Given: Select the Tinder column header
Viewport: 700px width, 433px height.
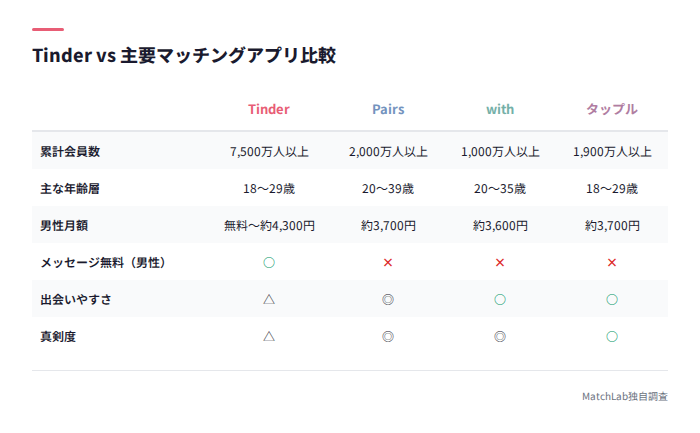Looking at the screenshot, I should click(269, 109).
